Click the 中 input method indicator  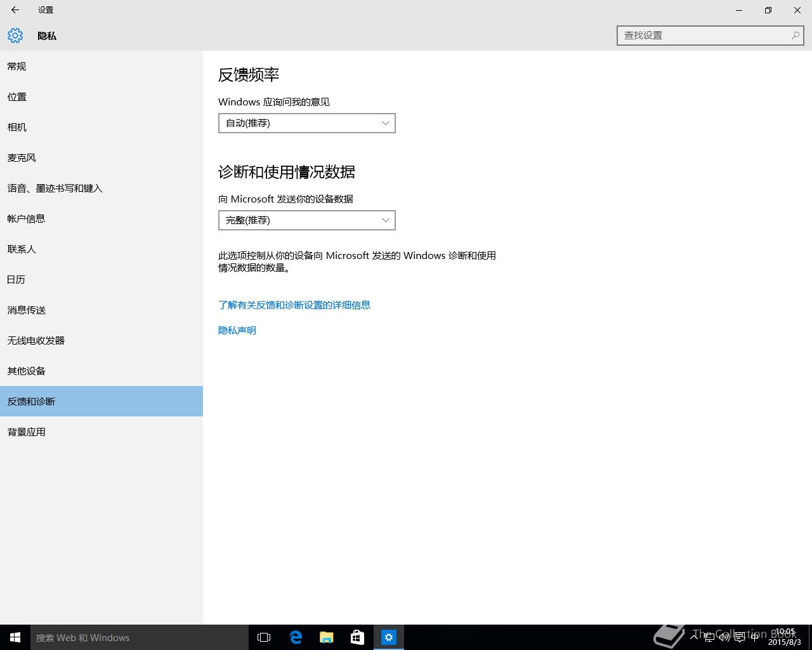755,637
